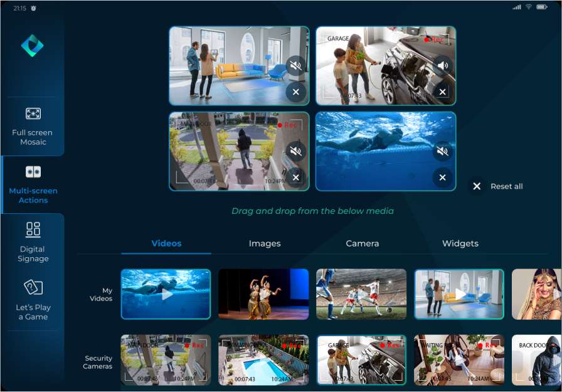This screenshot has width=562, height=392.
Task: Select the soccer match video thumbnail
Action: 361,294
